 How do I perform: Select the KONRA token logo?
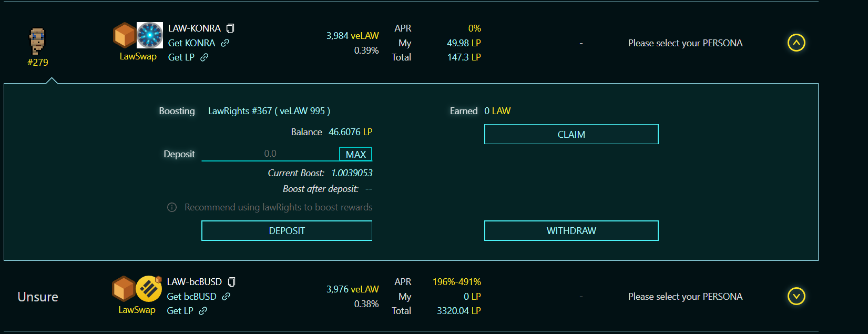click(x=150, y=35)
